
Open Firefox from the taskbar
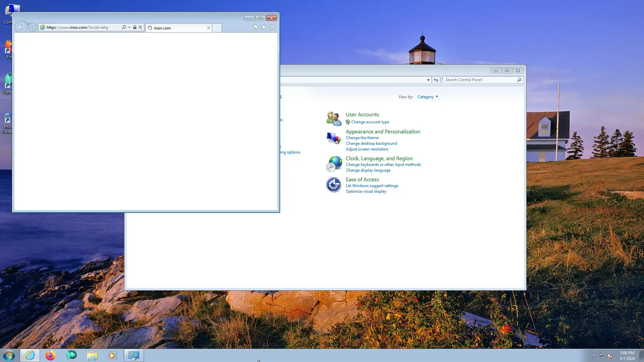coord(50,355)
